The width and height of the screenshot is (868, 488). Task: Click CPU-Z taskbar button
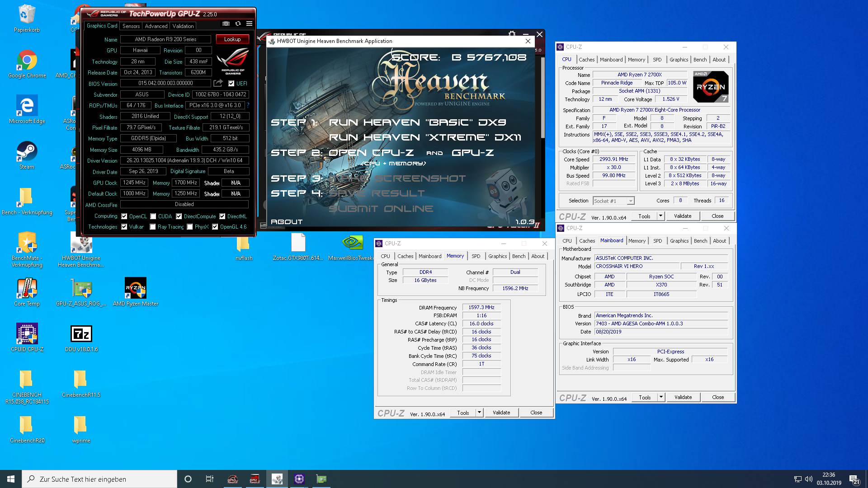pos(299,479)
